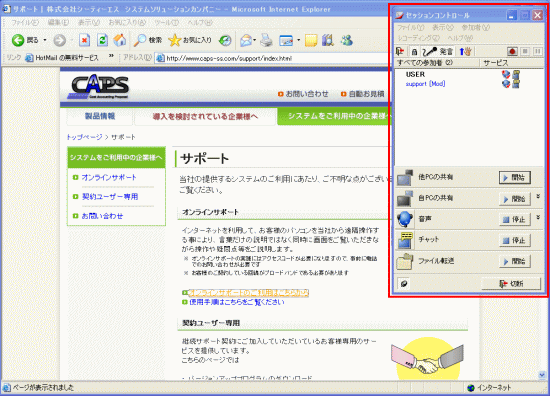This screenshot has width=550, height=396.
Task: Click the raise hand icon
Action: pyautogui.click(x=465, y=52)
